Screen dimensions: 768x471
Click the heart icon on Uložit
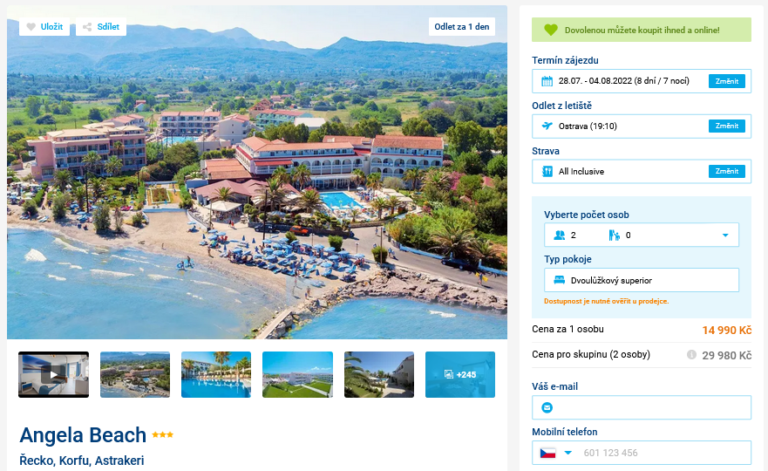click(30, 27)
